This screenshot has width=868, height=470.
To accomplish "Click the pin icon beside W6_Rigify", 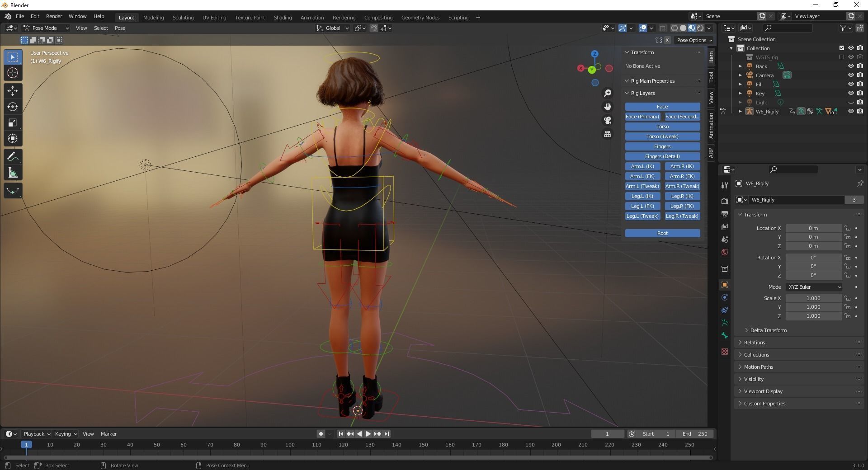I will pyautogui.click(x=859, y=183).
